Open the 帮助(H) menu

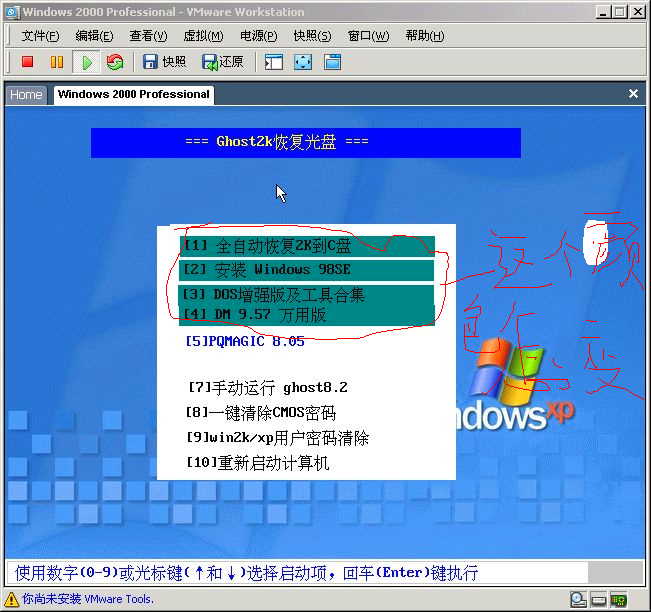pyautogui.click(x=425, y=36)
